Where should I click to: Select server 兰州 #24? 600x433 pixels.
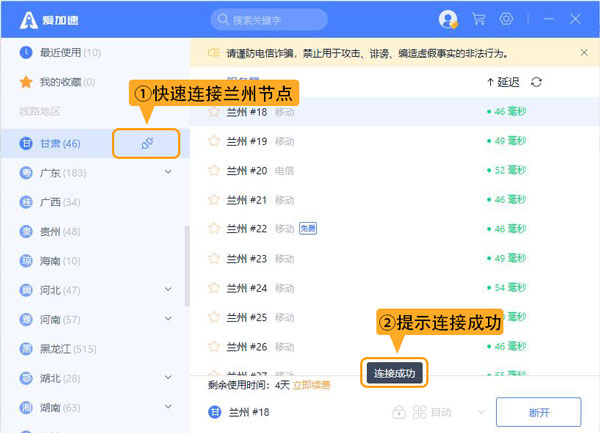click(x=395, y=288)
